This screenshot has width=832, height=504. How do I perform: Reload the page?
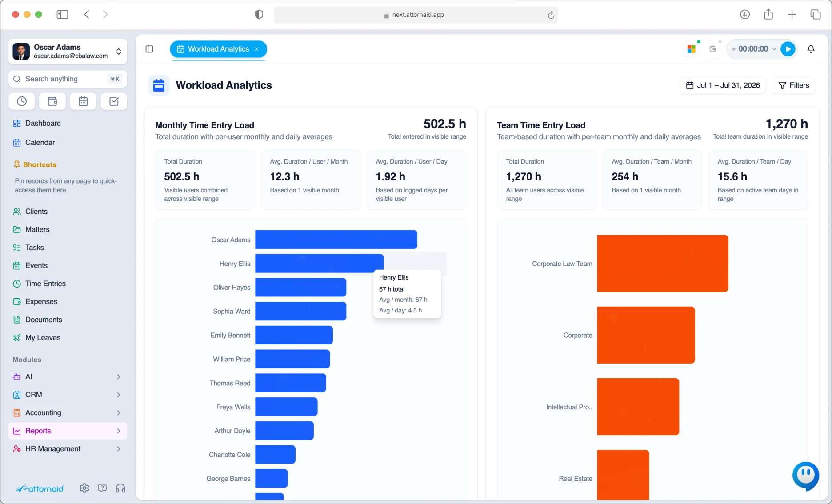(x=551, y=15)
